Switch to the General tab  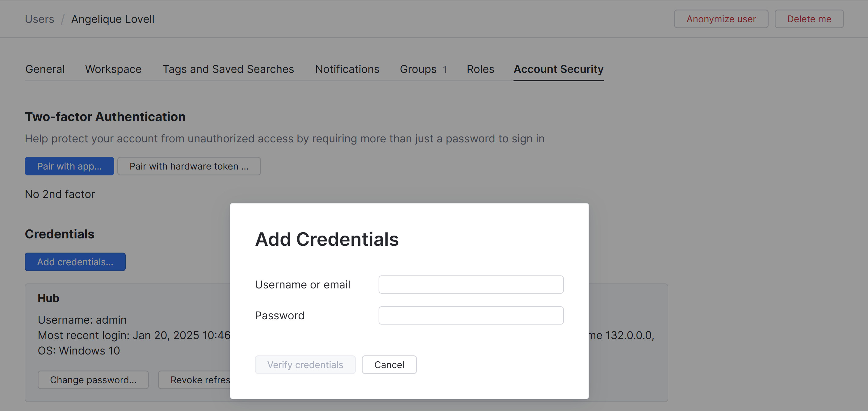[x=45, y=69]
